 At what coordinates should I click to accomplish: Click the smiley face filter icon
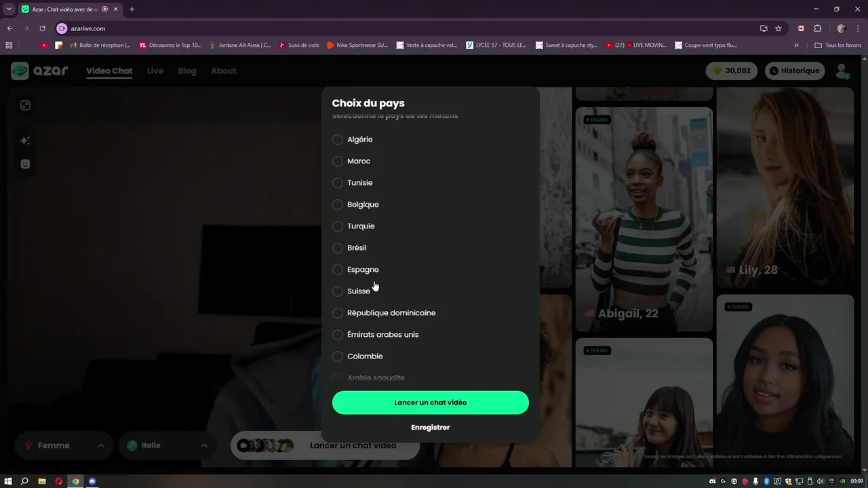(25, 164)
